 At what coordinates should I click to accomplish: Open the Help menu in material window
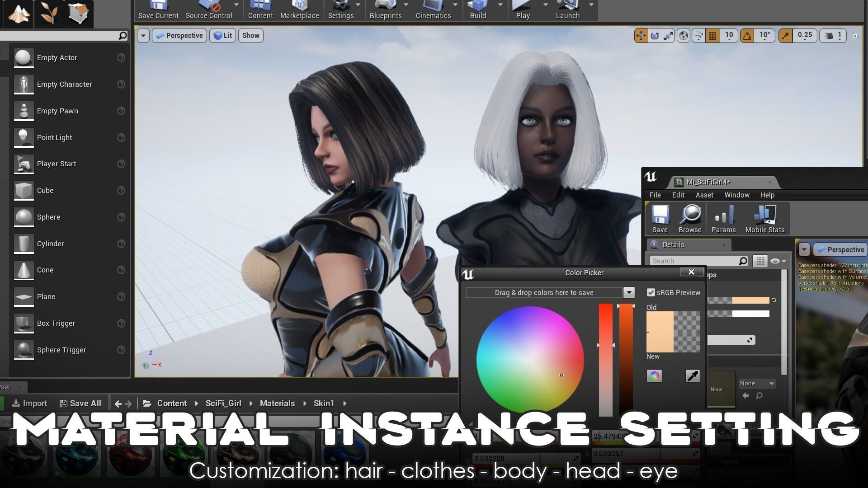768,195
